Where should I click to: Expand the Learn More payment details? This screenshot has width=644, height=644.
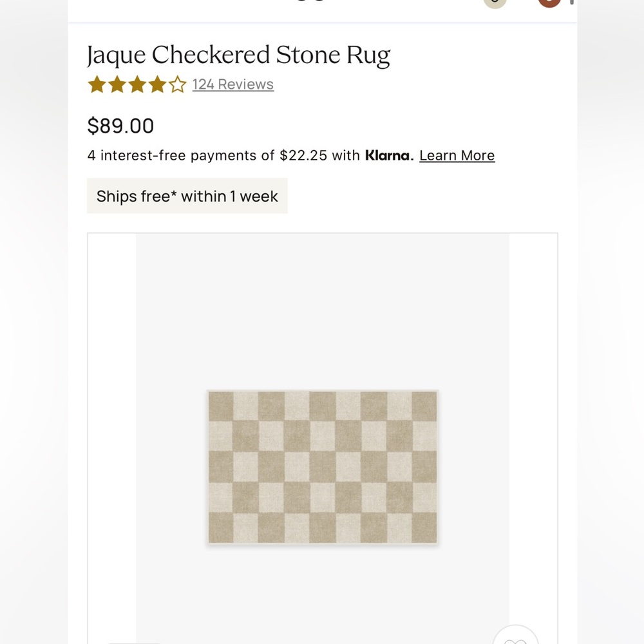click(457, 155)
